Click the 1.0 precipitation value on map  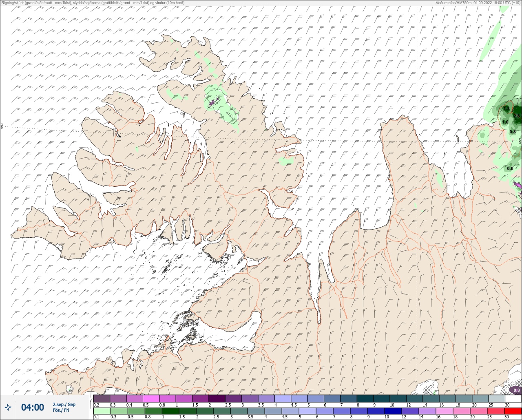click(505, 122)
